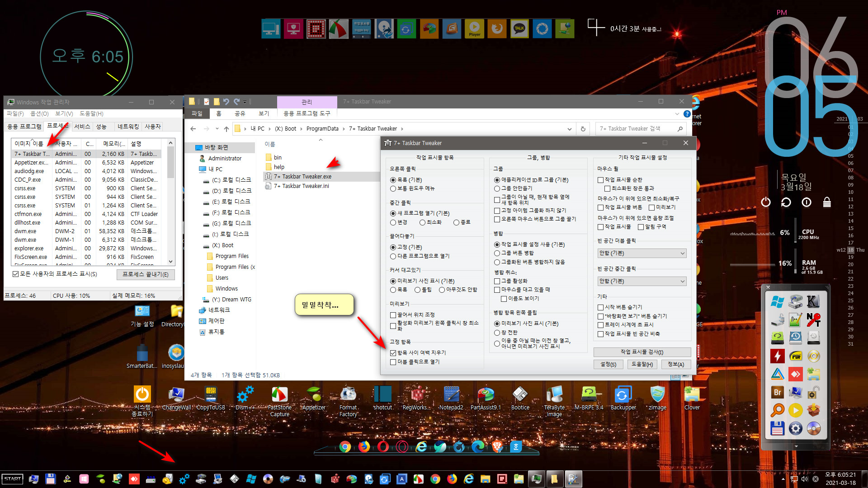Open M-BRPE 3.4 desktop icon

(589, 398)
